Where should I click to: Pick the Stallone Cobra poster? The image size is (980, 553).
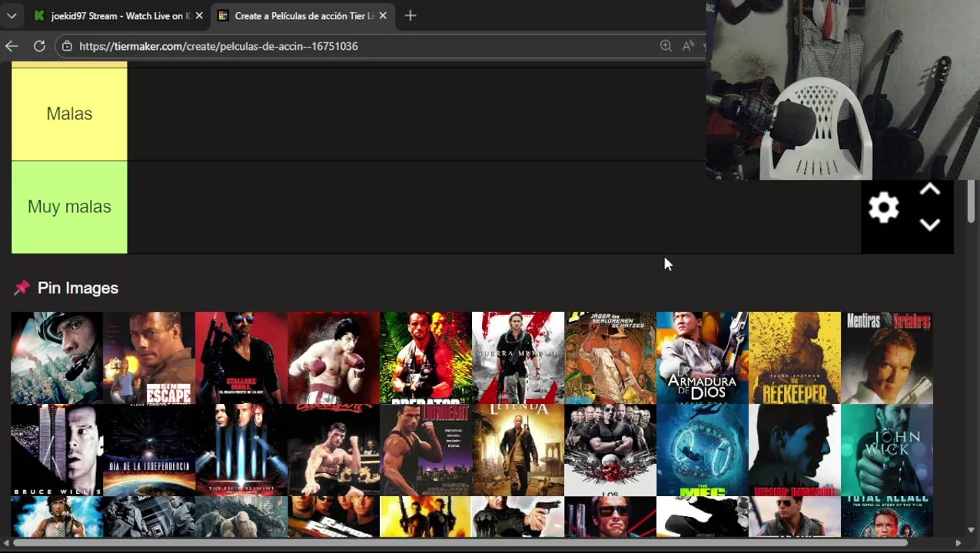pos(241,358)
